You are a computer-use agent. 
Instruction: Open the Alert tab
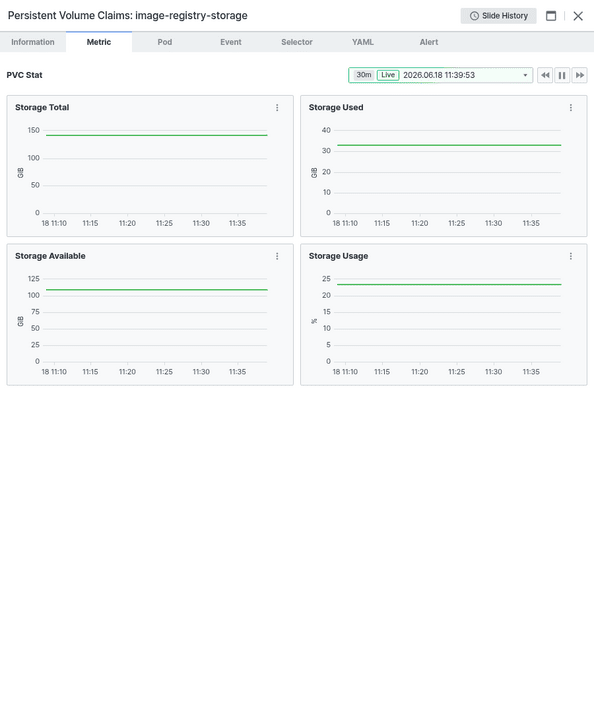click(428, 42)
